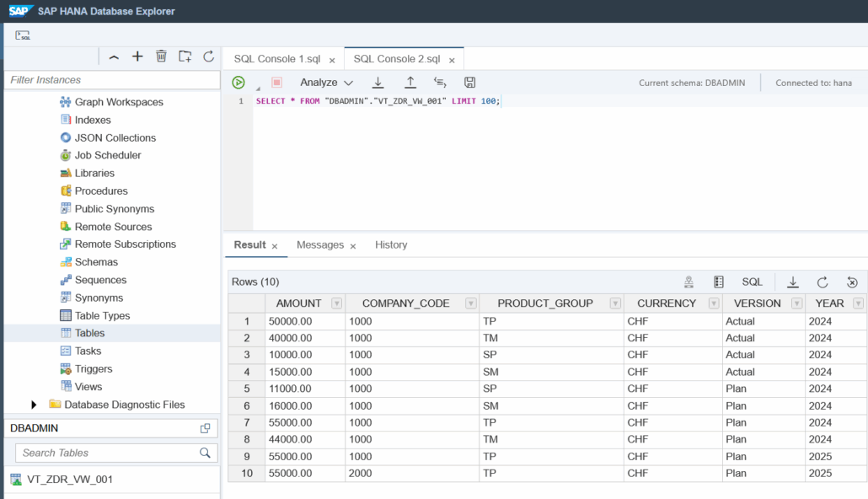Open VERSION column filter dropdown

[x=796, y=303]
